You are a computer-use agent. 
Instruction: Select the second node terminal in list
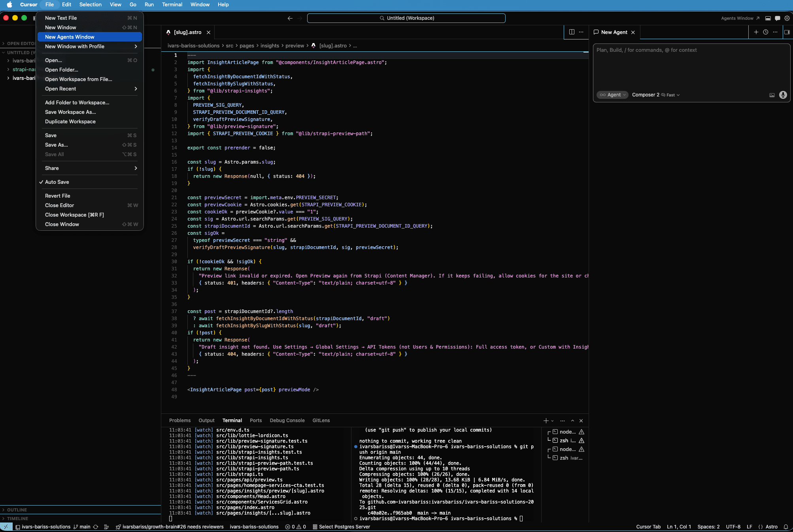[x=567, y=449]
